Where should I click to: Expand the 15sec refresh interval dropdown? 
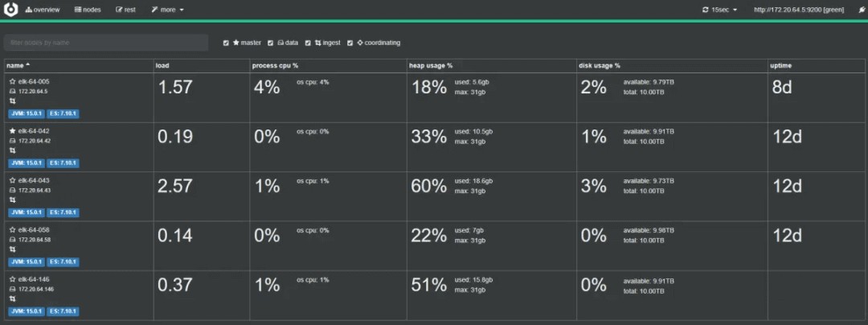(719, 10)
